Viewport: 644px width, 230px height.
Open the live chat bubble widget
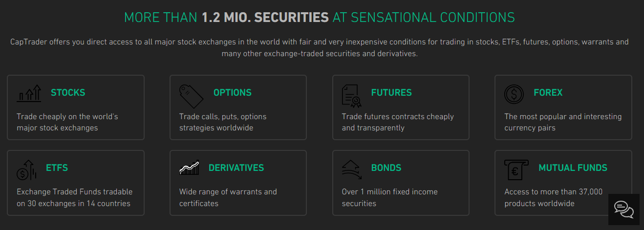tap(624, 210)
